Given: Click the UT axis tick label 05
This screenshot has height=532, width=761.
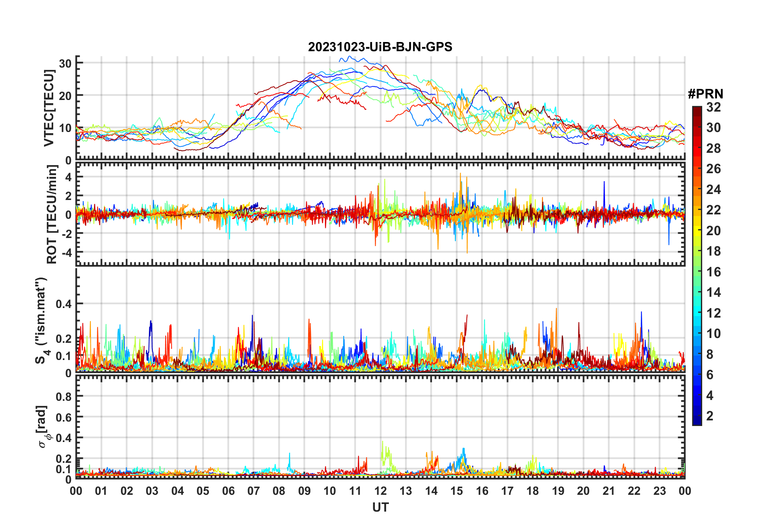Looking at the screenshot, I should tap(203, 491).
